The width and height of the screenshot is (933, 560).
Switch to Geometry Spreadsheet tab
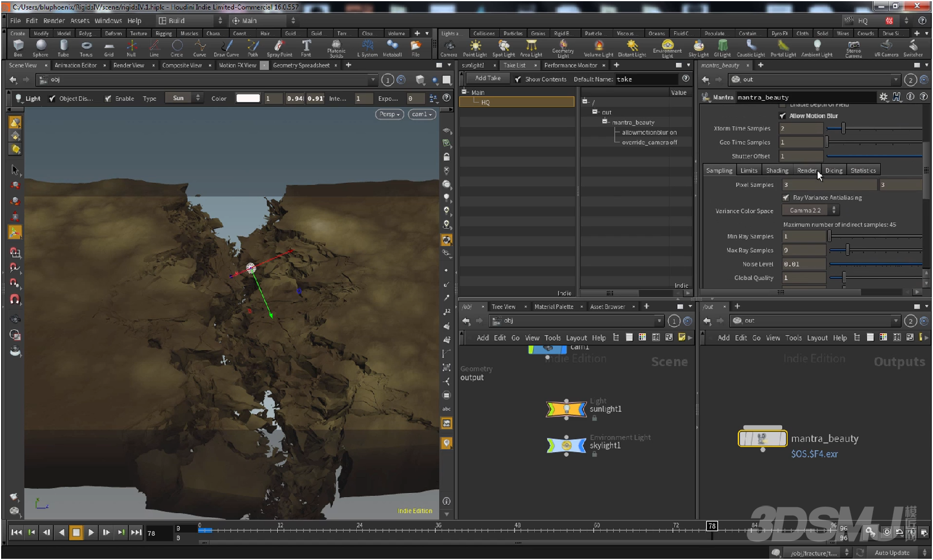point(301,65)
